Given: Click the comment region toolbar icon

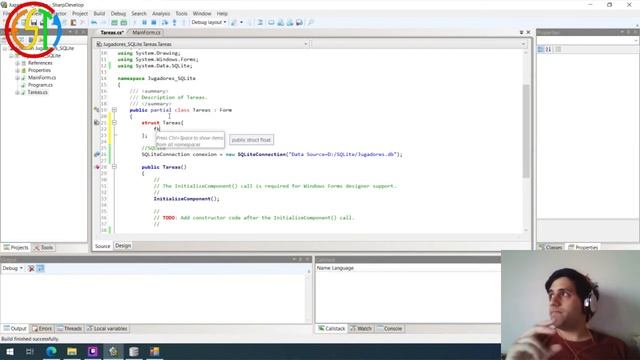Looking at the screenshot, I should coord(271,22).
